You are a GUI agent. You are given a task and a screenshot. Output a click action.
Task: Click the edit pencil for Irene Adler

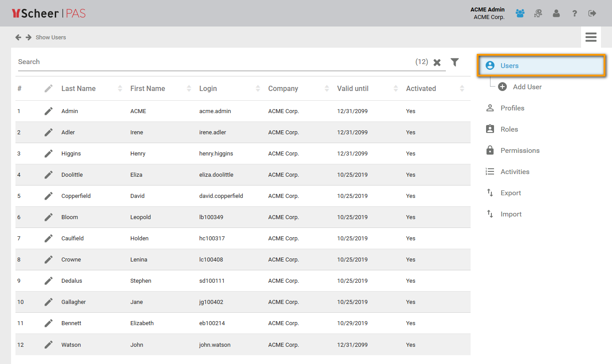pyautogui.click(x=49, y=133)
